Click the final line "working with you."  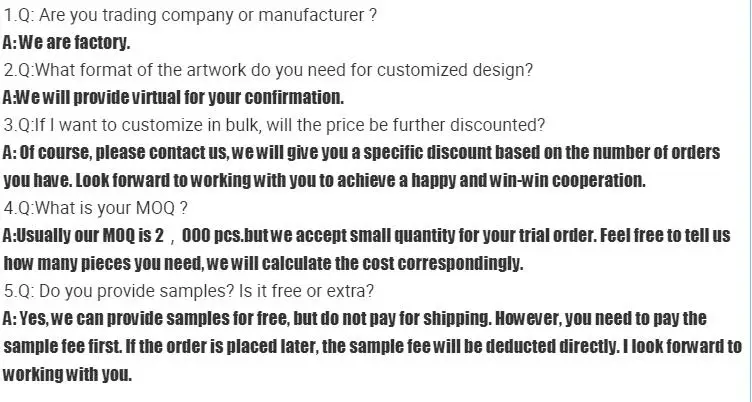[x=67, y=375]
